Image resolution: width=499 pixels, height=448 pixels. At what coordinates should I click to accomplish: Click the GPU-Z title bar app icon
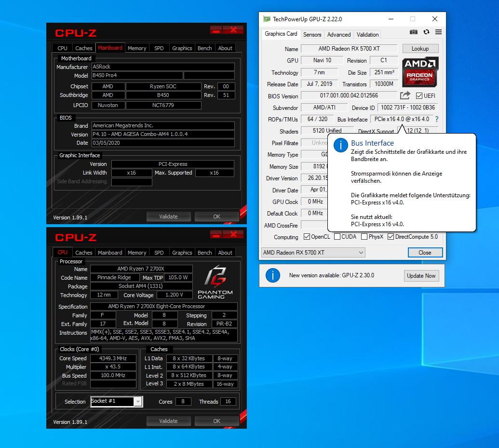coord(267,19)
